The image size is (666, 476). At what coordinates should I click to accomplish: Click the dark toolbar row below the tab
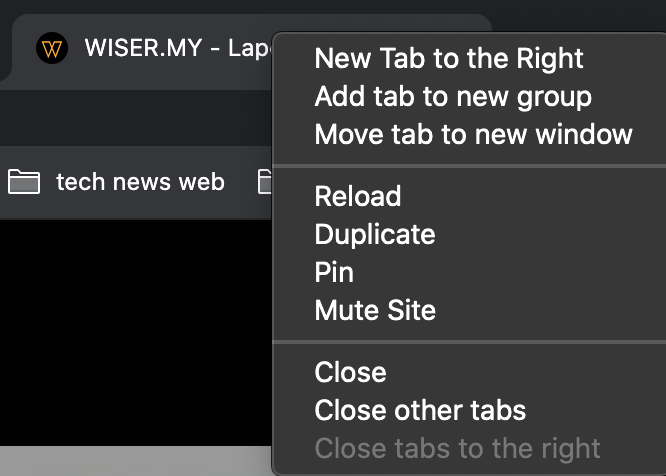[136, 118]
